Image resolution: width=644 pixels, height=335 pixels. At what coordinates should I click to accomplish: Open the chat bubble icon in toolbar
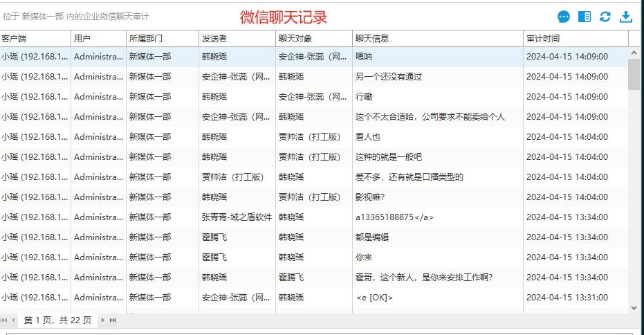point(564,17)
